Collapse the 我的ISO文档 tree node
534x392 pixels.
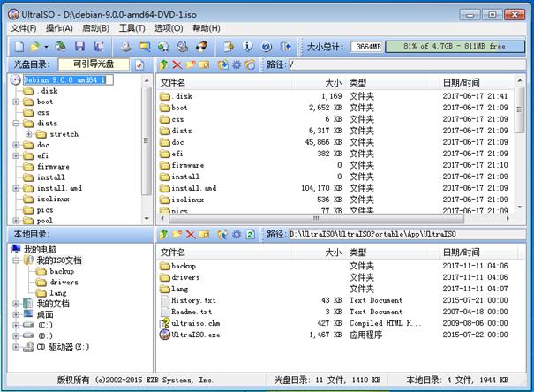(16, 260)
